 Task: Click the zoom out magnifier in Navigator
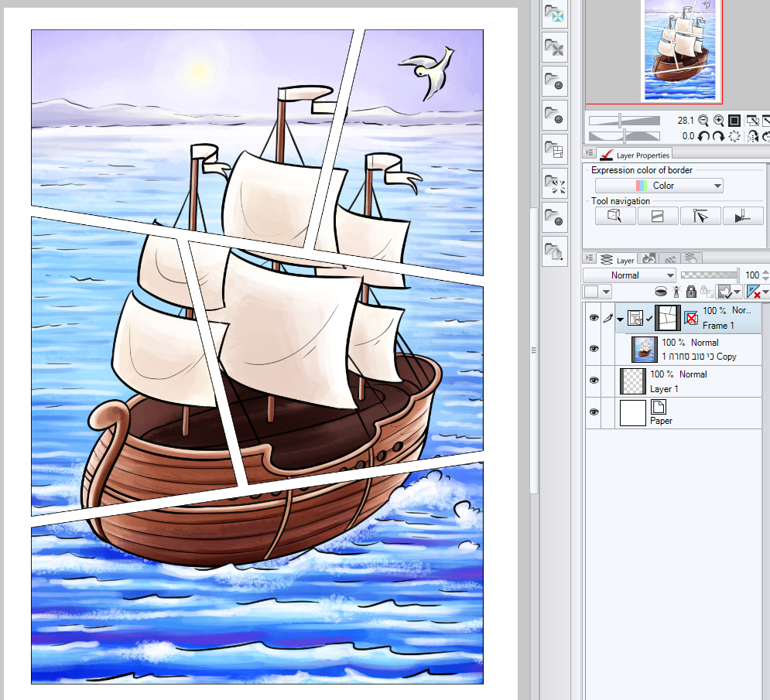click(703, 121)
